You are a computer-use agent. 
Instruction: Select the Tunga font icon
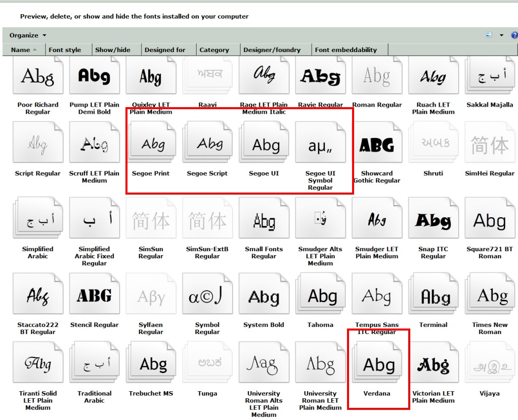(207, 362)
